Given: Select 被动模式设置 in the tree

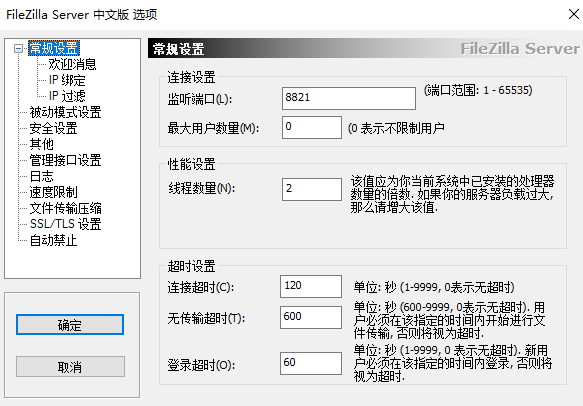Looking at the screenshot, I should 65,112.
